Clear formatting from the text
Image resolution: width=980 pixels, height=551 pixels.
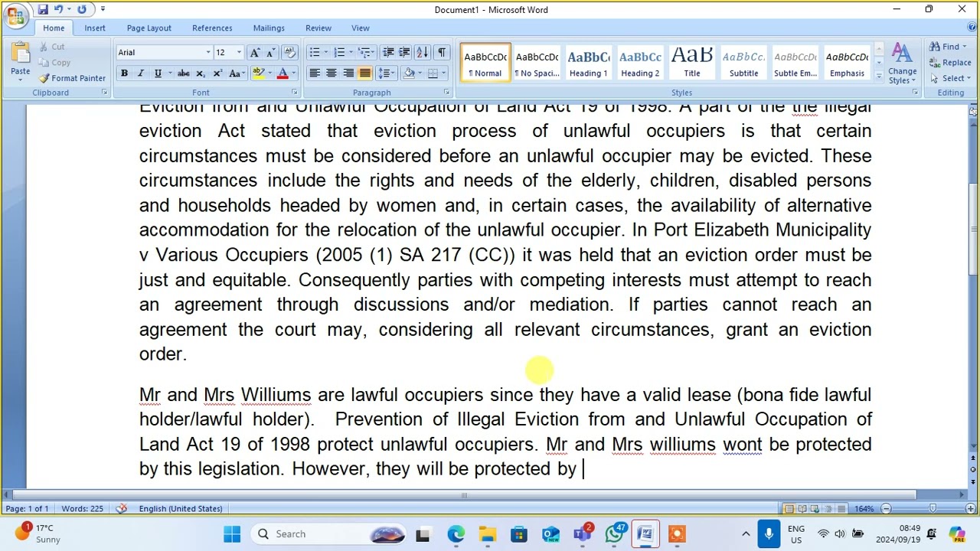click(289, 52)
